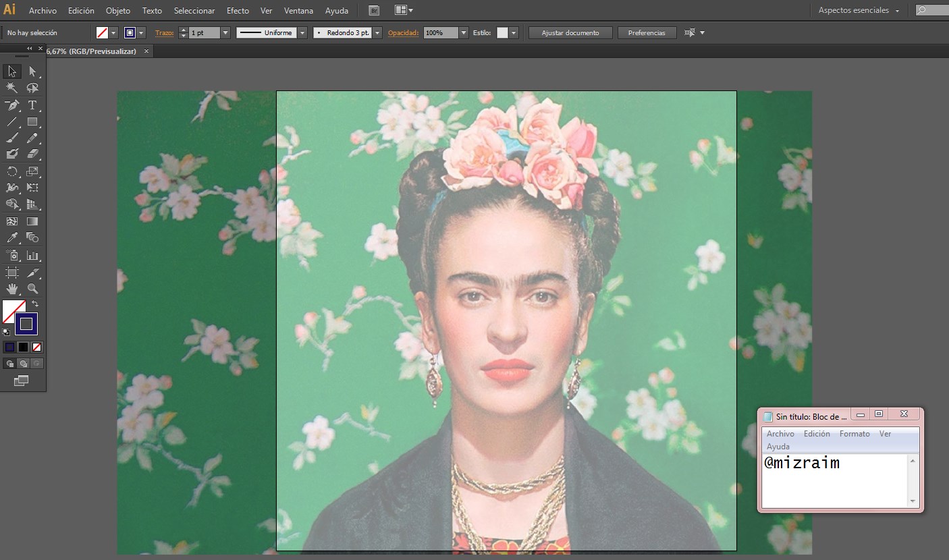Adjust stroke weight stepper arrows
Viewport: 949px width, 560px height.
[183, 32]
